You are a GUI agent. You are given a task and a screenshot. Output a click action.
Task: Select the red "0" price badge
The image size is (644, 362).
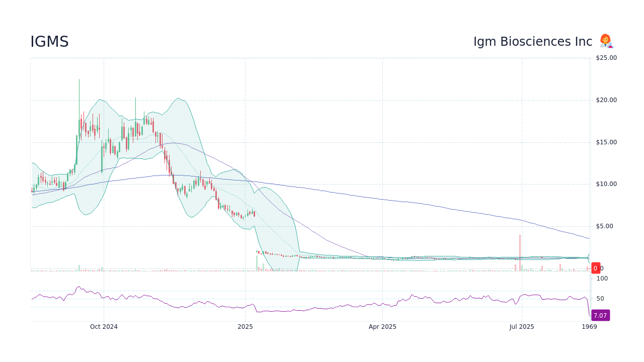pos(596,268)
